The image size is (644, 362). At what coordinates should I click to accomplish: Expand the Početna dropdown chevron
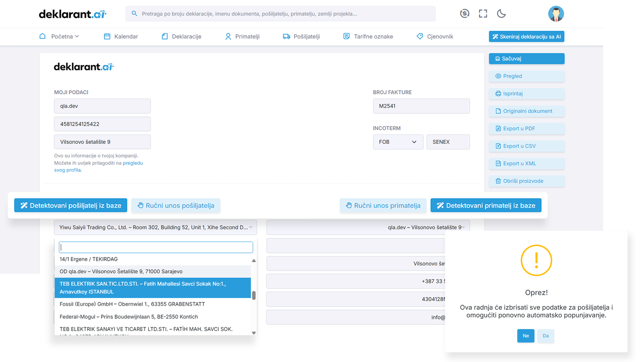pyautogui.click(x=77, y=37)
